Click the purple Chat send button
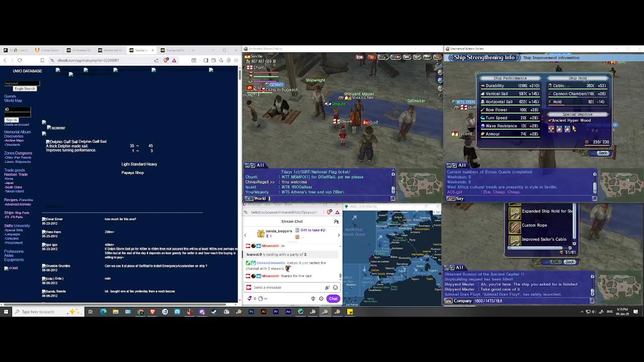Screen dimensions: 644x362 pyautogui.click(x=333, y=299)
